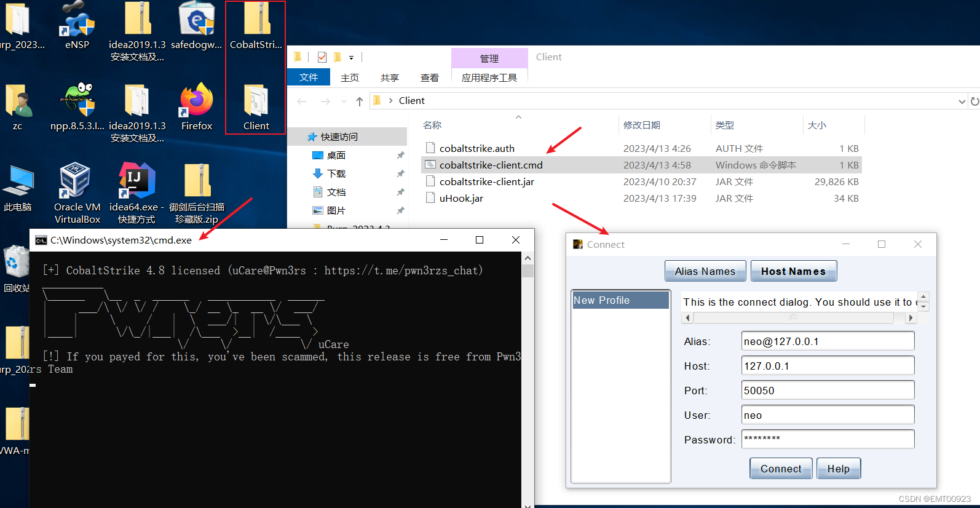This screenshot has width=980, height=508.
Task: Click the Alias Names button
Action: [705, 271]
